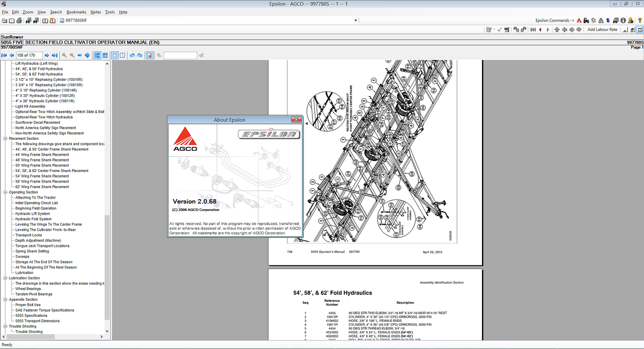Open the notes dropdown arrow beside the note icon
The image size is (644, 349).
pyautogui.click(x=494, y=30)
